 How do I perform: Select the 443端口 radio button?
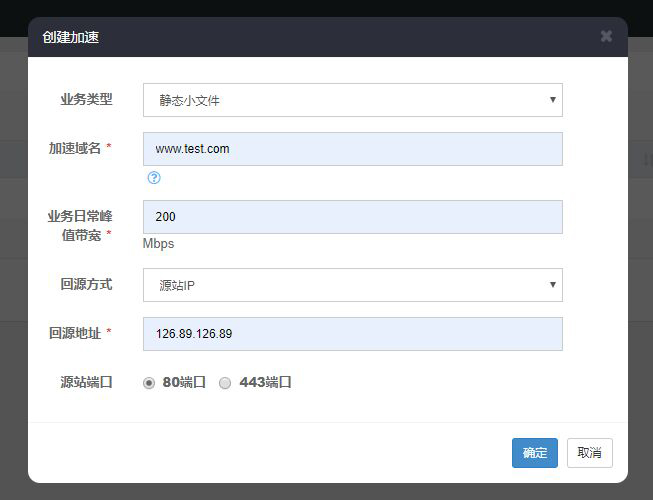coord(225,382)
